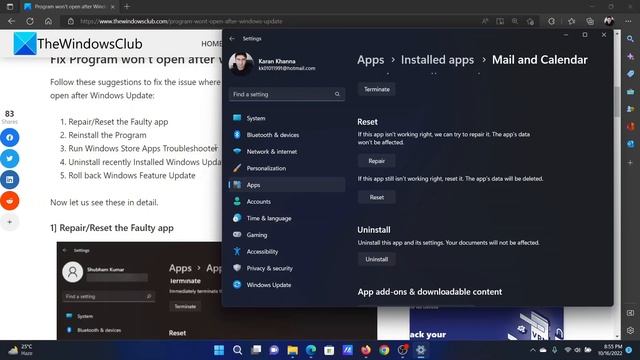Click browser refresh button

pos(30,21)
